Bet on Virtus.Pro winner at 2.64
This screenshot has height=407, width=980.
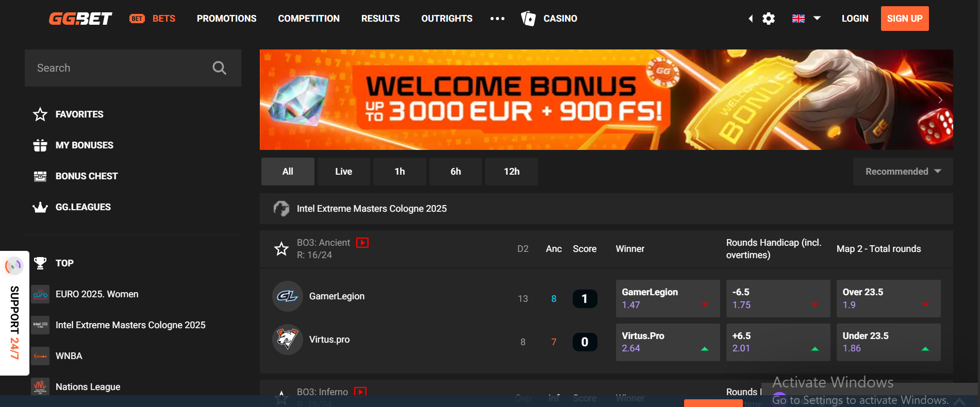tap(668, 342)
